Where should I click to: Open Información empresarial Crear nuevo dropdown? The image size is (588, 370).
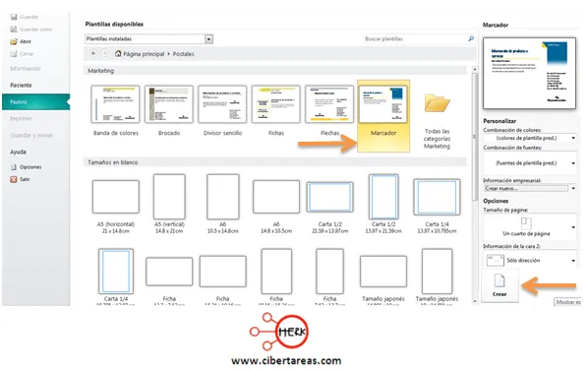click(573, 188)
